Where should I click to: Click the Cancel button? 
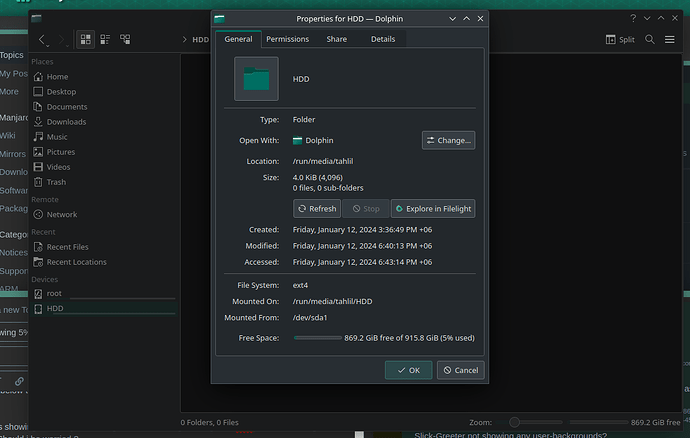(x=460, y=370)
